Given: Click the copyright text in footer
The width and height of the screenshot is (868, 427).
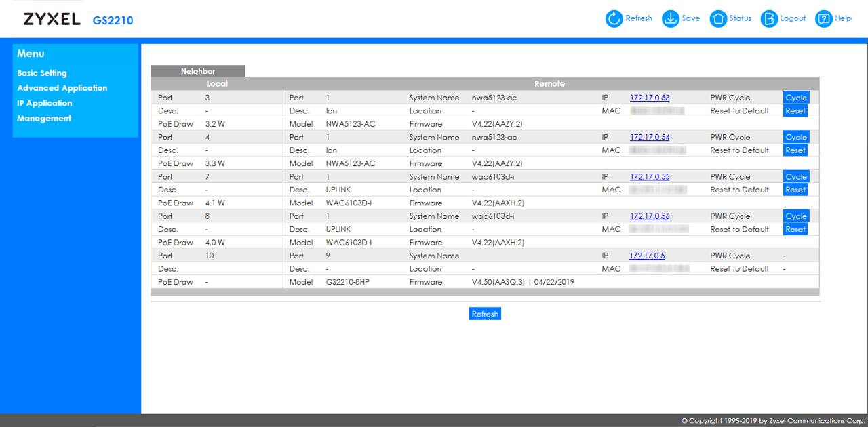Looking at the screenshot, I should click(773, 421).
